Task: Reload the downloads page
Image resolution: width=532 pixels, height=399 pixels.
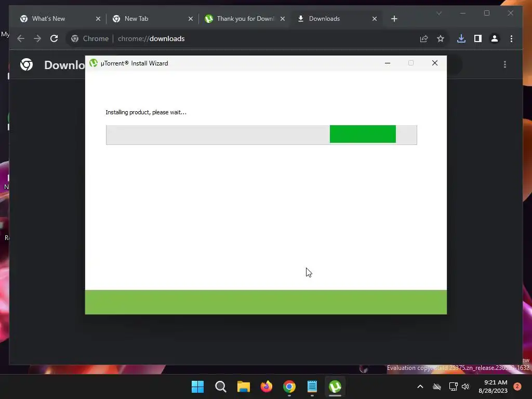Action: [54, 38]
